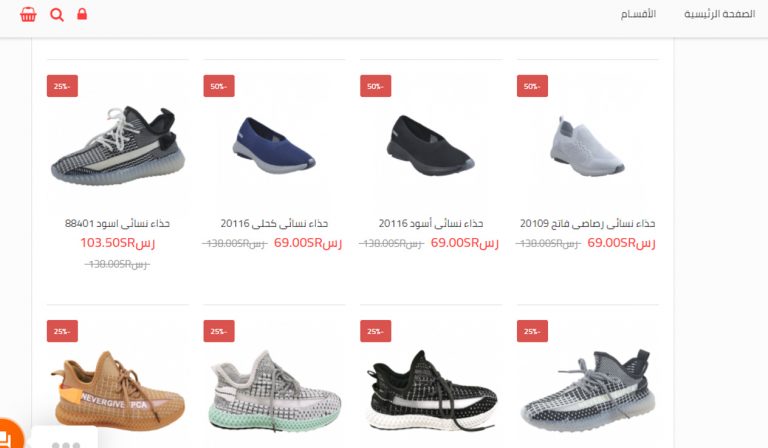Click 50% badge on light grey shoe
768x448 pixels.
tap(532, 86)
